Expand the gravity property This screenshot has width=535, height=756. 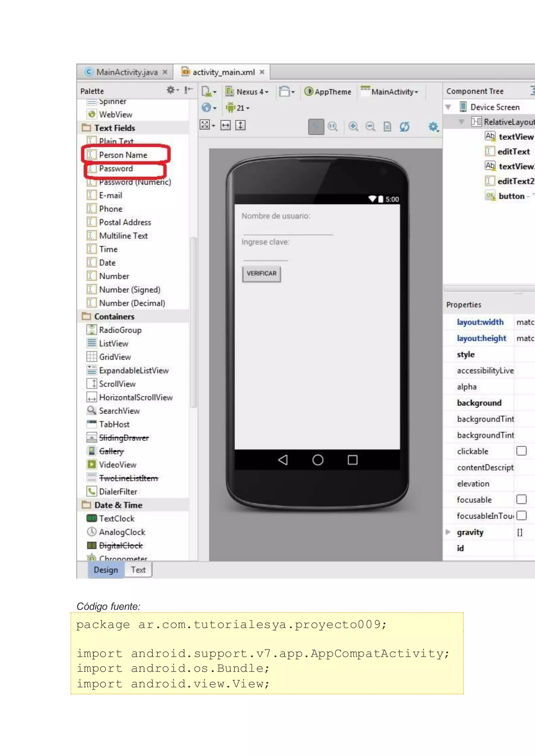pos(448,532)
